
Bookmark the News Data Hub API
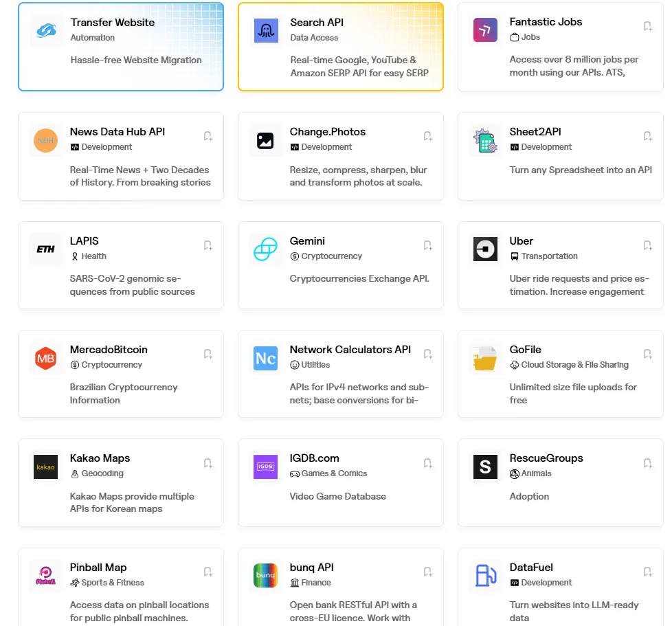(208, 136)
